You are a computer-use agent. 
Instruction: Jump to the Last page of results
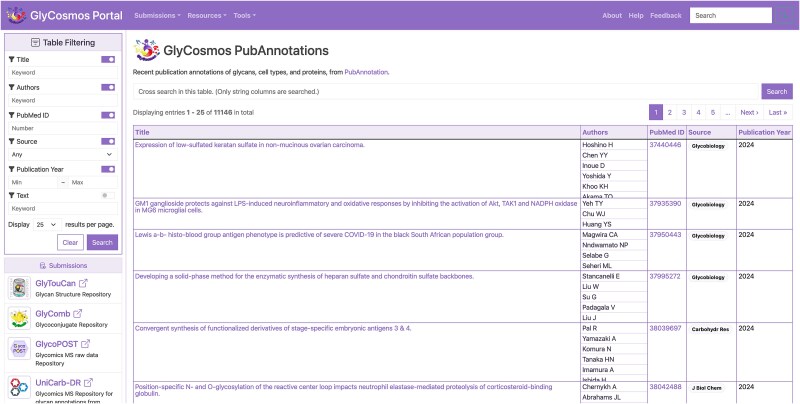click(778, 112)
